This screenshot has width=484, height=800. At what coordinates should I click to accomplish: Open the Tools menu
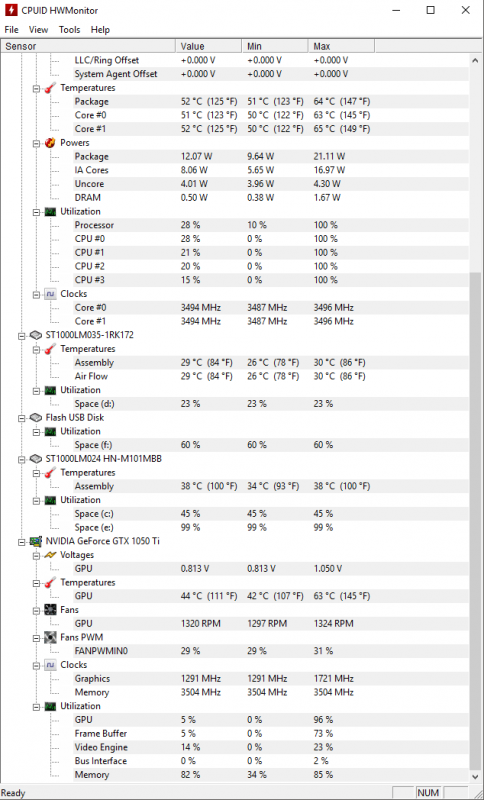[69, 30]
